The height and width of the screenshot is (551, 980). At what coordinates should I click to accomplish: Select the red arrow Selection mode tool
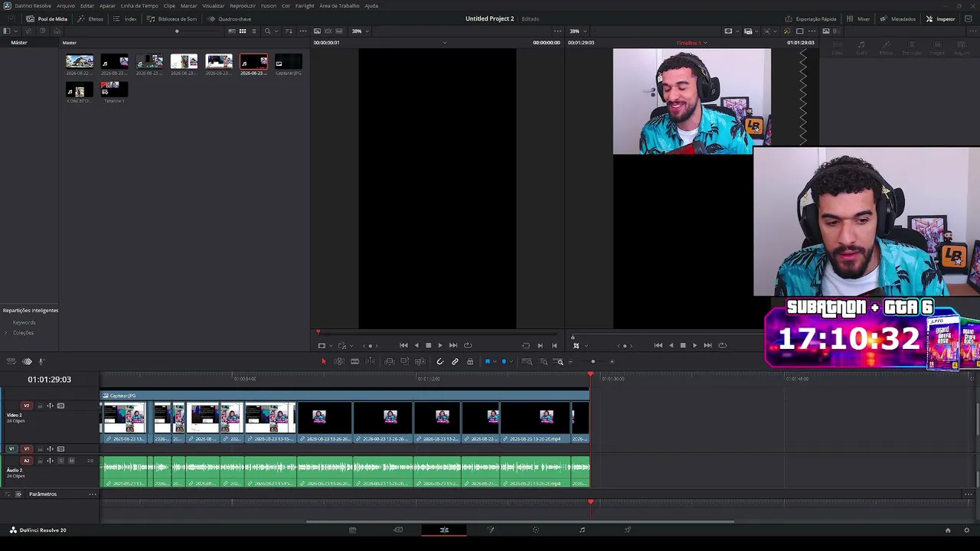tap(323, 361)
